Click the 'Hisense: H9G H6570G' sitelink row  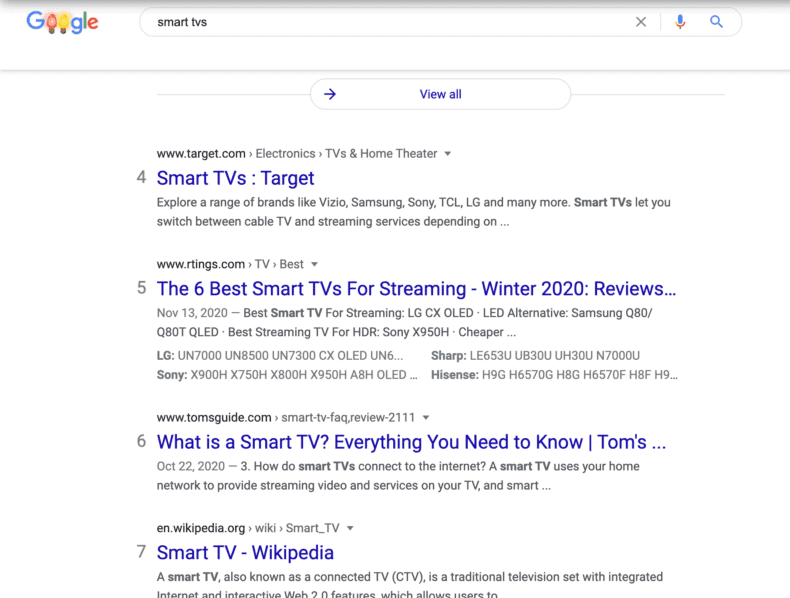click(x=554, y=375)
